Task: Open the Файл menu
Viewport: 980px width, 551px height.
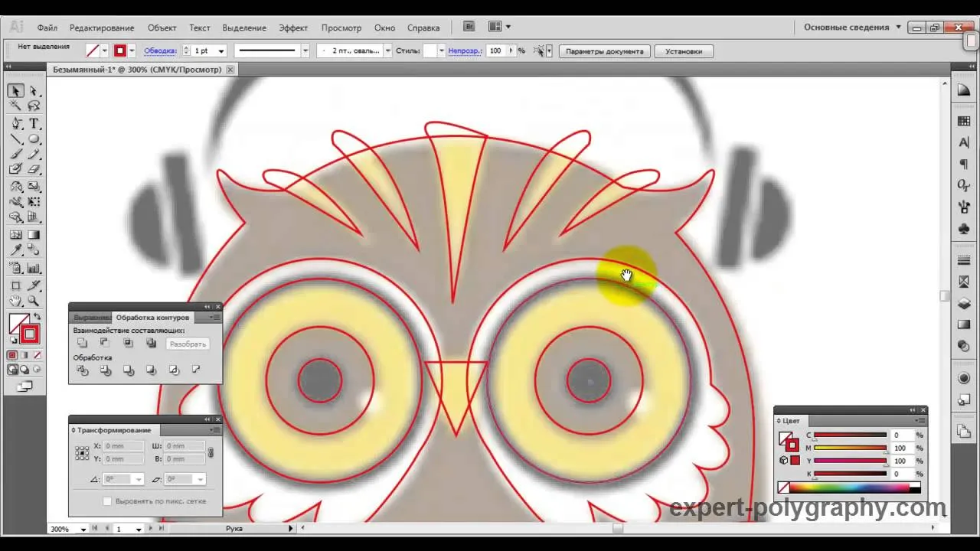Action: [47, 28]
